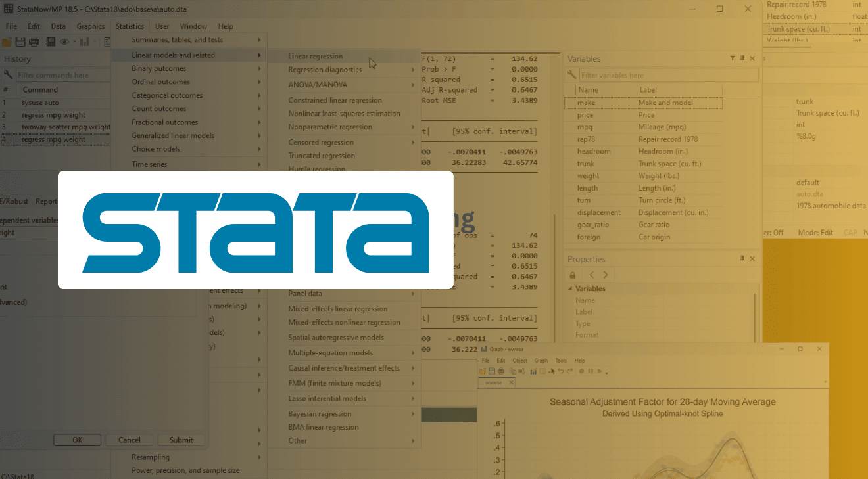This screenshot has width=868, height=479.
Task: Click the Graph bar-chart icon in the main toolbar
Action: [x=85, y=41]
